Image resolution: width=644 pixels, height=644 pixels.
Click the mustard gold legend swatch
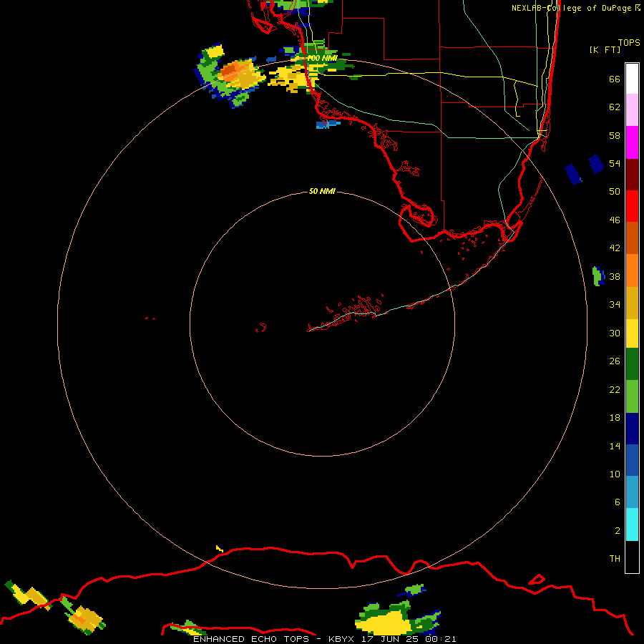(632, 303)
